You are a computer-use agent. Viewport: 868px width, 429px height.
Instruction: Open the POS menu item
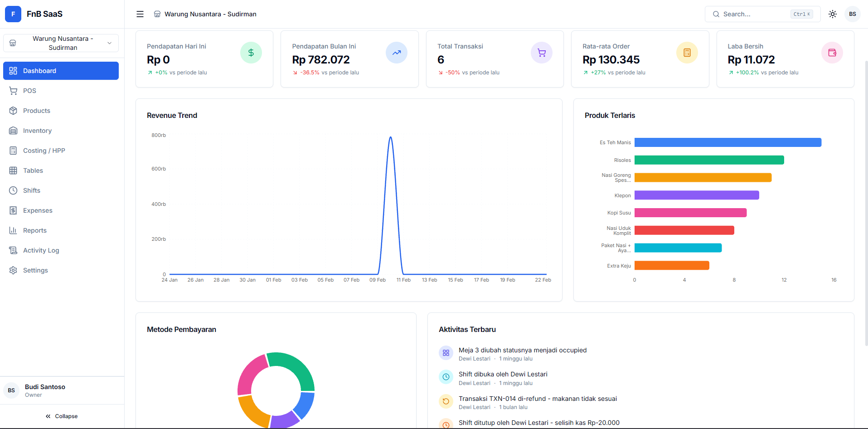29,91
